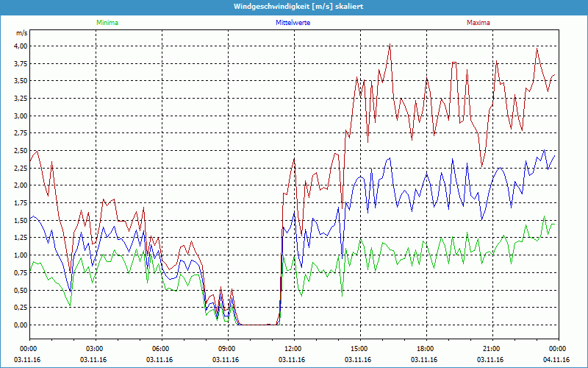Select the 1,00 y-axis value

[x=21, y=255]
